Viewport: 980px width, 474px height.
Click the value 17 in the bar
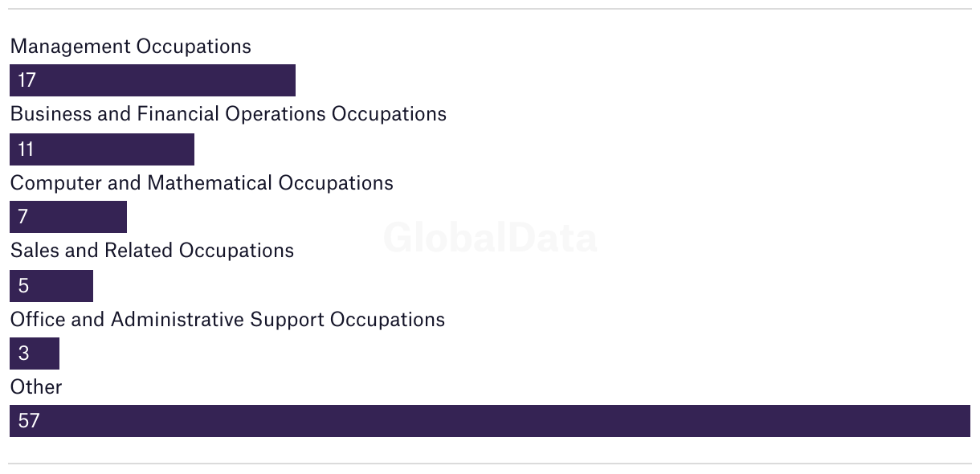(27, 80)
